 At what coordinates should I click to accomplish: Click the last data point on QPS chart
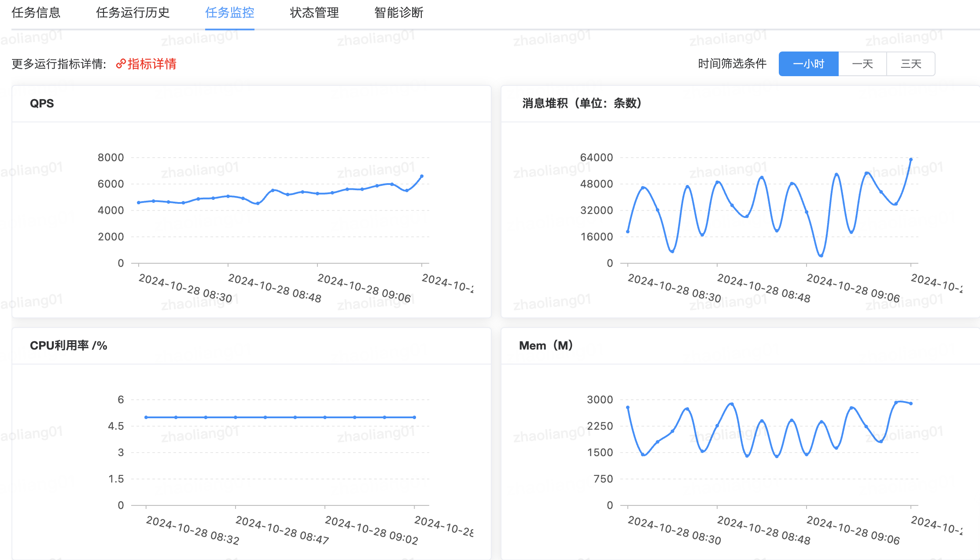click(x=422, y=176)
